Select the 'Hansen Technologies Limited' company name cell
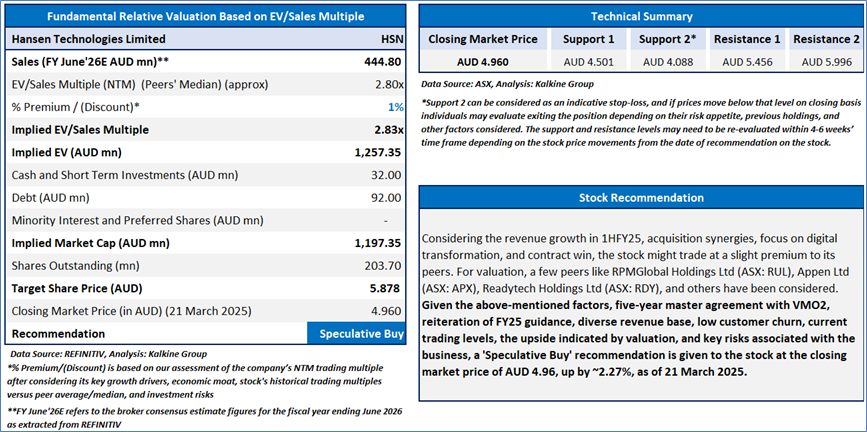867x432 pixels. 88,39
